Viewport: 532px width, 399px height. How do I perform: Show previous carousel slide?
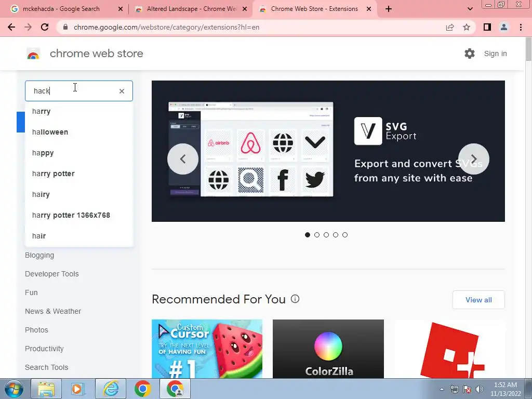pos(183,159)
